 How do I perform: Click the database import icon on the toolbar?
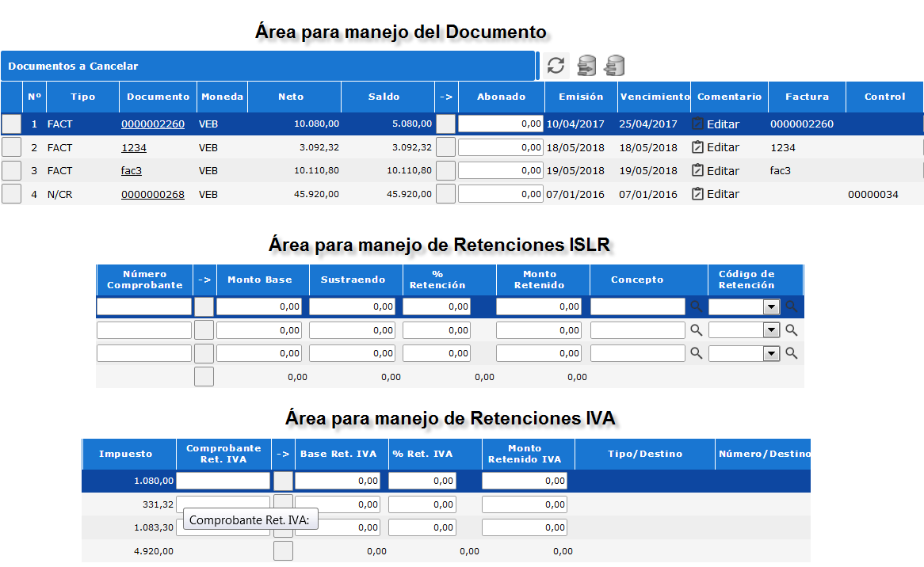tap(613, 66)
